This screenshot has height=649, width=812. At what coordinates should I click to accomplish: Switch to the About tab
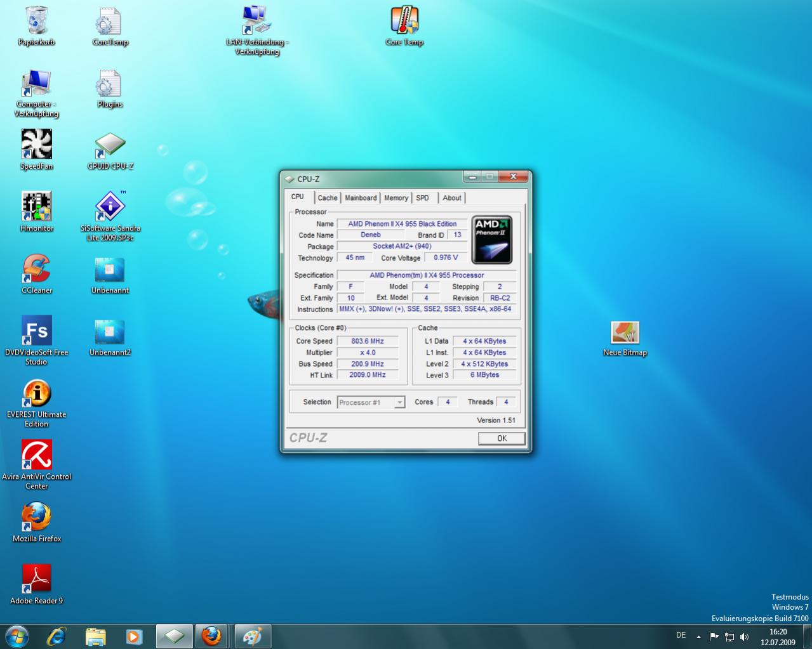pyautogui.click(x=452, y=198)
